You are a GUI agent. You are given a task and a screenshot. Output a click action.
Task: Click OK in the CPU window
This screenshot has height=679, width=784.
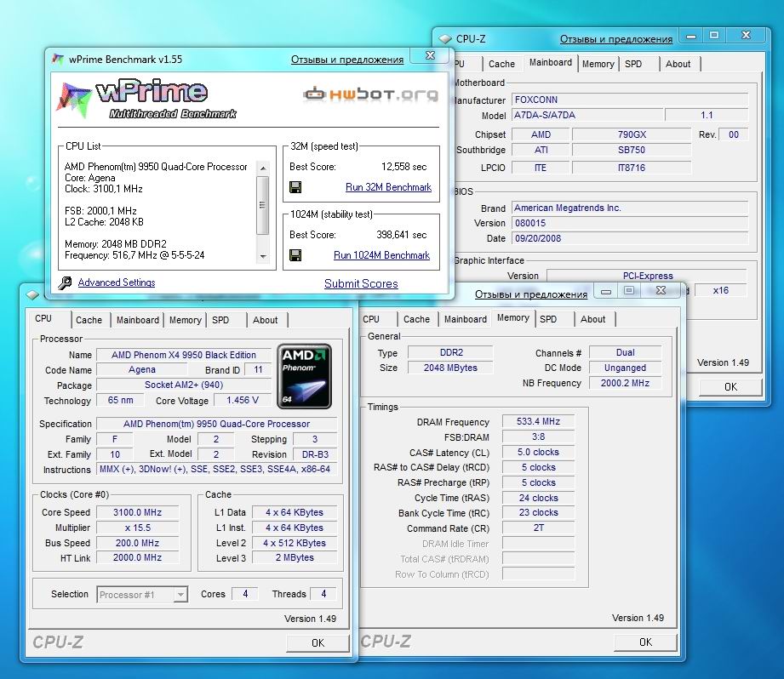[318, 643]
